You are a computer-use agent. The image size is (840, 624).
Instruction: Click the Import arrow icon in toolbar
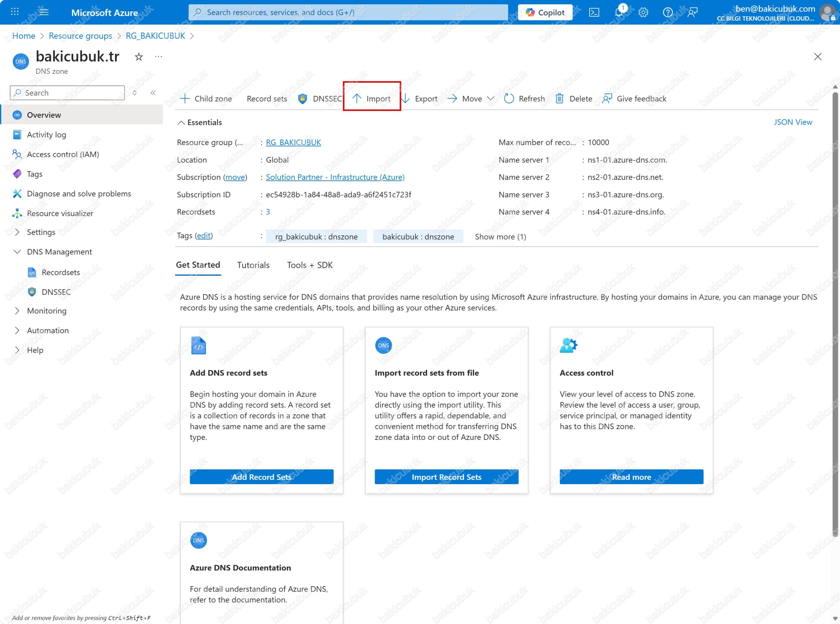click(x=356, y=98)
